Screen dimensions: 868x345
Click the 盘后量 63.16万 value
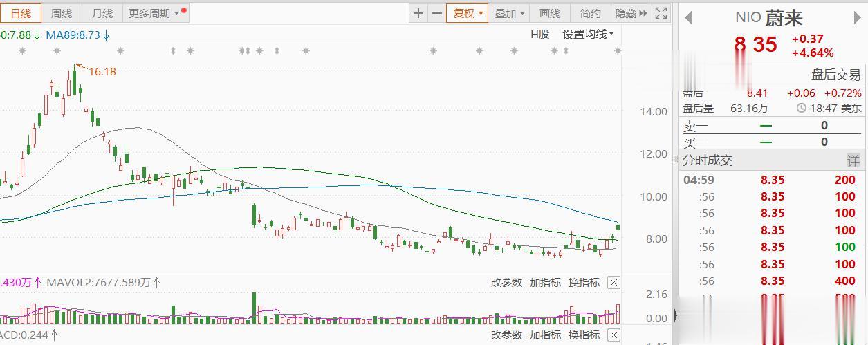pos(749,109)
